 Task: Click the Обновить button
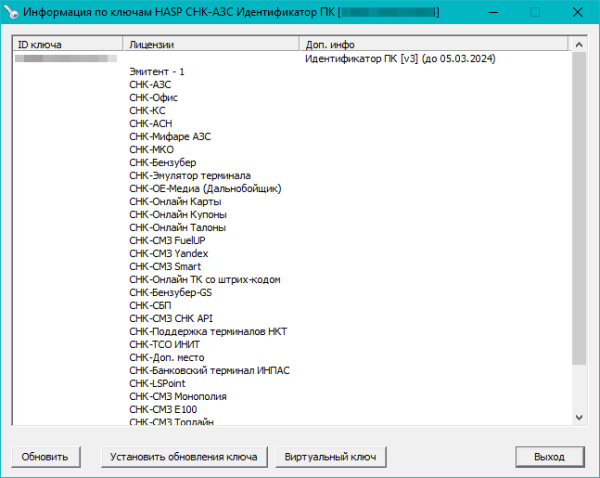click(46, 457)
